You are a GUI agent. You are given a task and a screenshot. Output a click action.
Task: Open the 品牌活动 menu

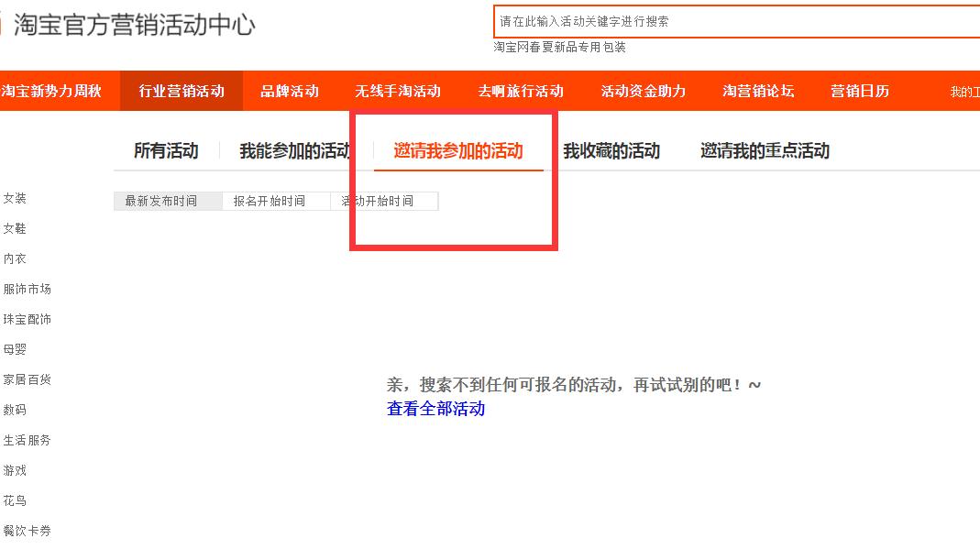point(290,91)
